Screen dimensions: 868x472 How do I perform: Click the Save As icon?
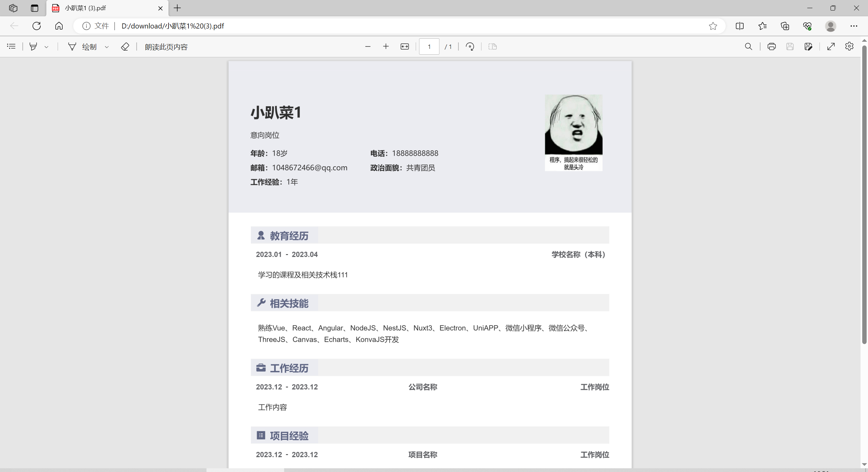[x=808, y=46]
